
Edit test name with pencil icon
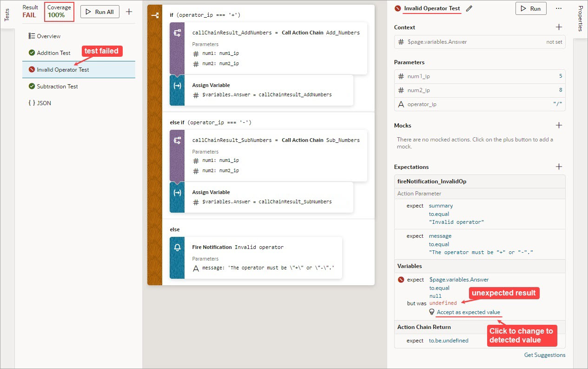(x=469, y=8)
